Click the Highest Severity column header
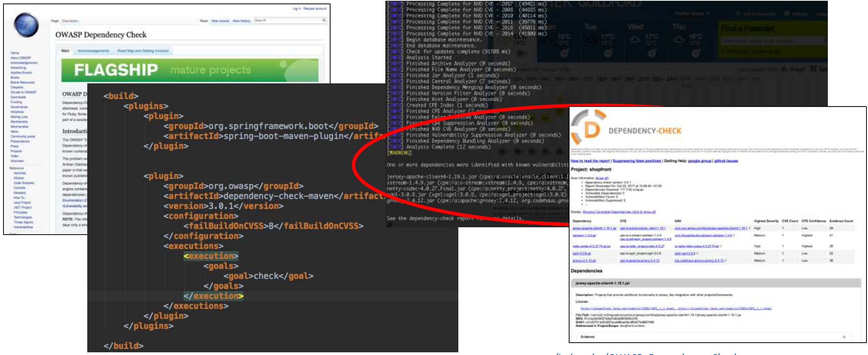The width and height of the screenshot is (868, 355). 766,221
